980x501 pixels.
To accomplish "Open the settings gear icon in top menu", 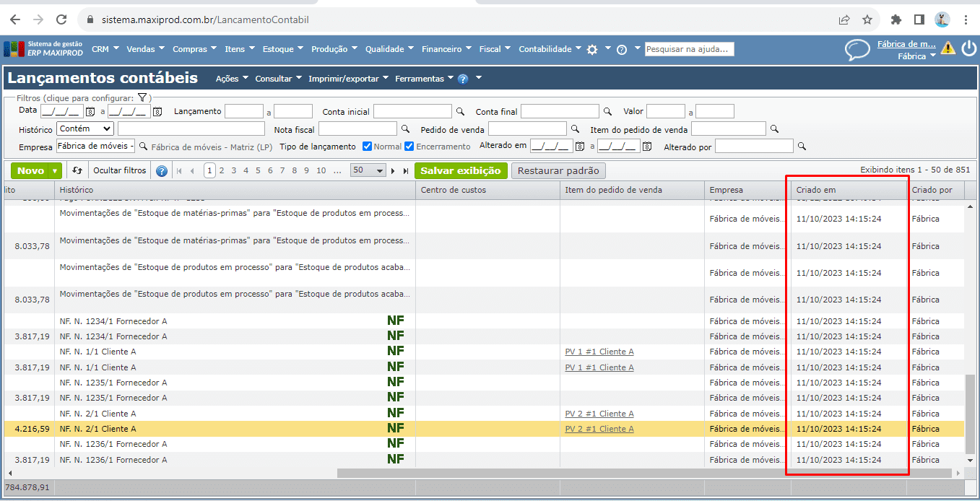I will 592,49.
